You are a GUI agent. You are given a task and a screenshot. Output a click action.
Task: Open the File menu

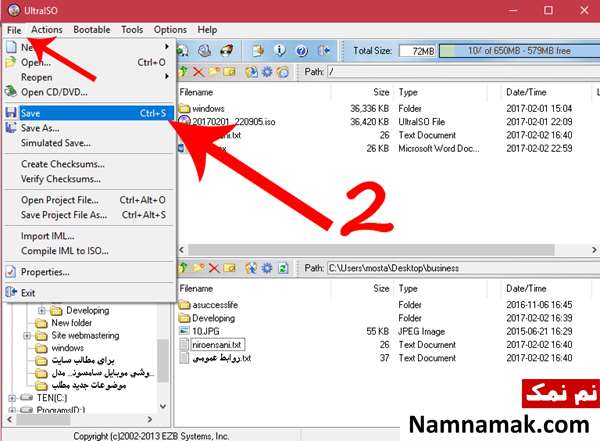click(x=14, y=30)
